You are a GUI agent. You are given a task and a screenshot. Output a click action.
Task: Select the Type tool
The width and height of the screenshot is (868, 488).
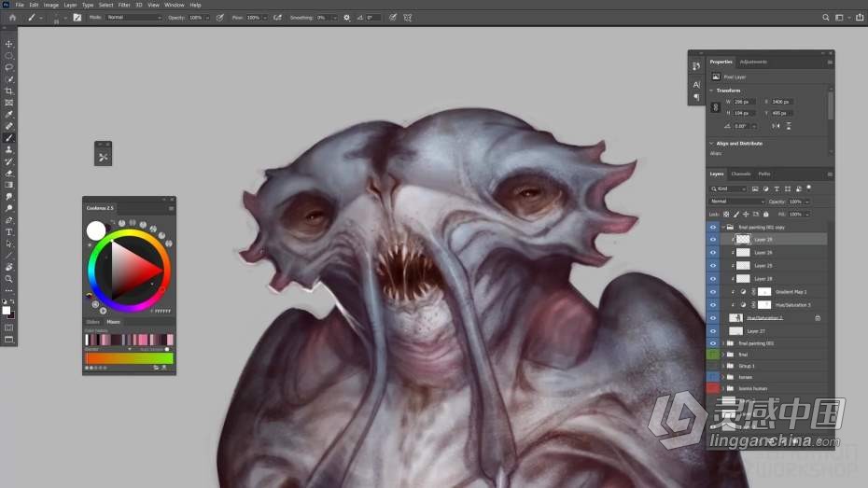click(x=8, y=231)
